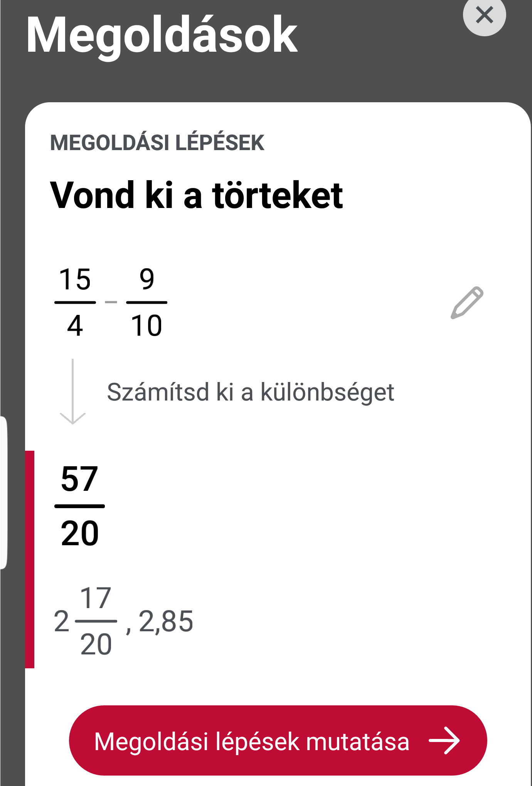Tap the numerator 15 in the first fraction
The image size is (532, 786).
(x=75, y=279)
